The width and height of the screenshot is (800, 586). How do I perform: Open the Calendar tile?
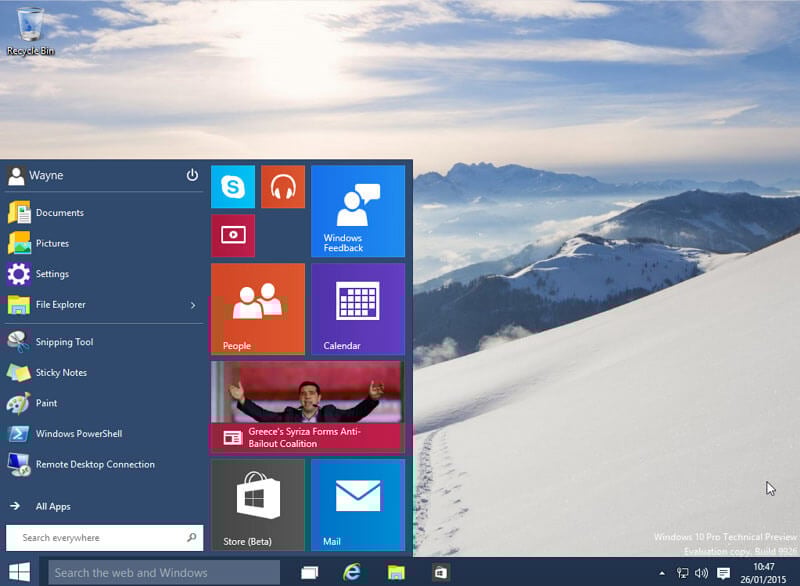pyautogui.click(x=358, y=309)
